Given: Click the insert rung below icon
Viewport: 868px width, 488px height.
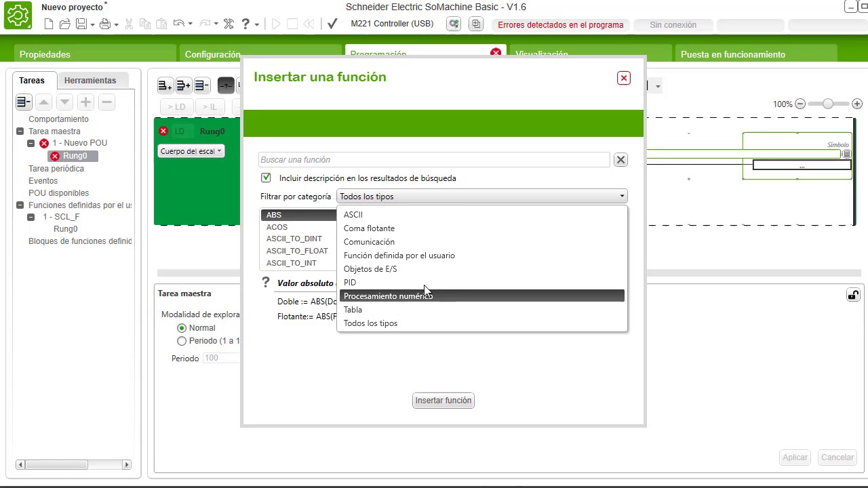Looking at the screenshot, I should coord(165,85).
